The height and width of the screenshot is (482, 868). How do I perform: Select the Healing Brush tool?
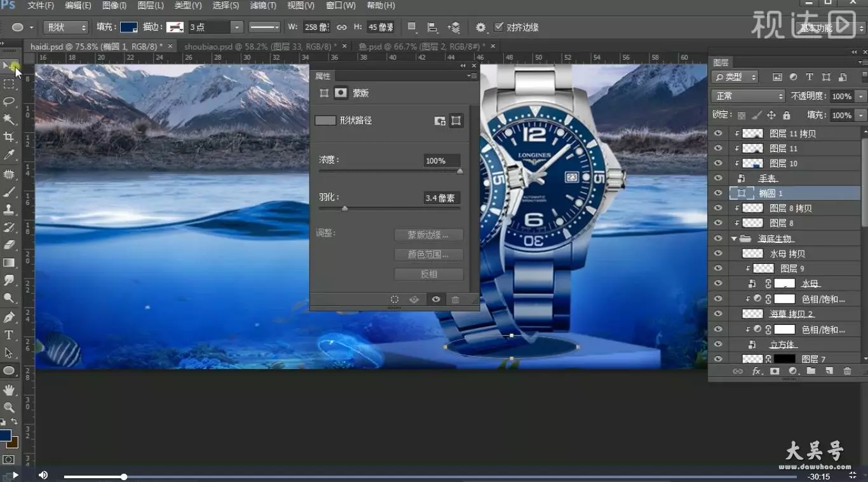[x=9, y=174]
